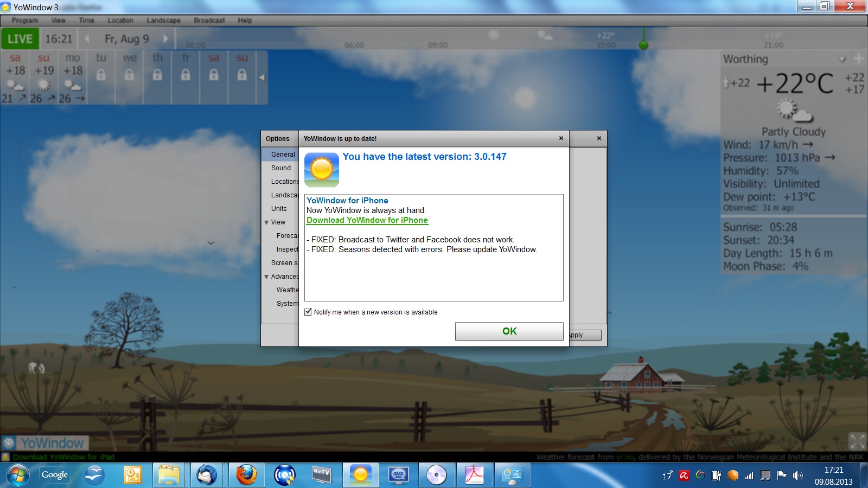The height and width of the screenshot is (488, 868).
Task: Open the Broadcast menu
Action: 209,21
